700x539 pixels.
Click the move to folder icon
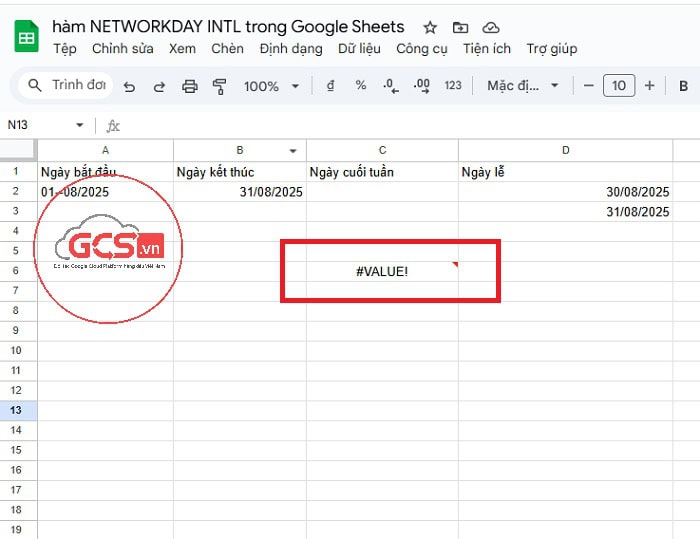pos(460,27)
